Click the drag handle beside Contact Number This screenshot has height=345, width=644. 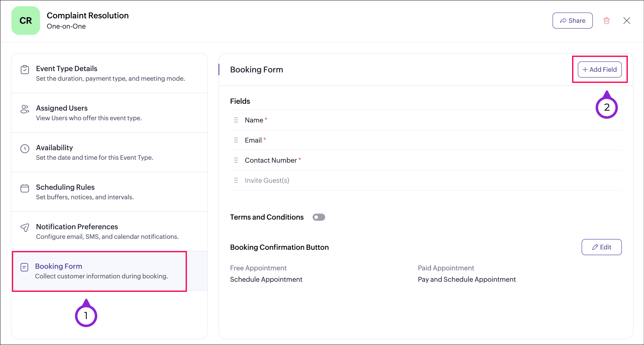(x=236, y=160)
